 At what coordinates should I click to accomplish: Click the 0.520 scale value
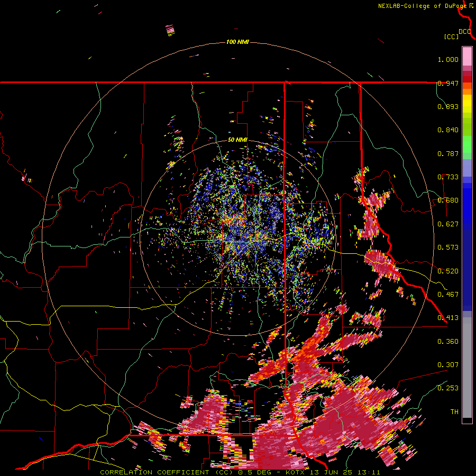pyautogui.click(x=448, y=271)
